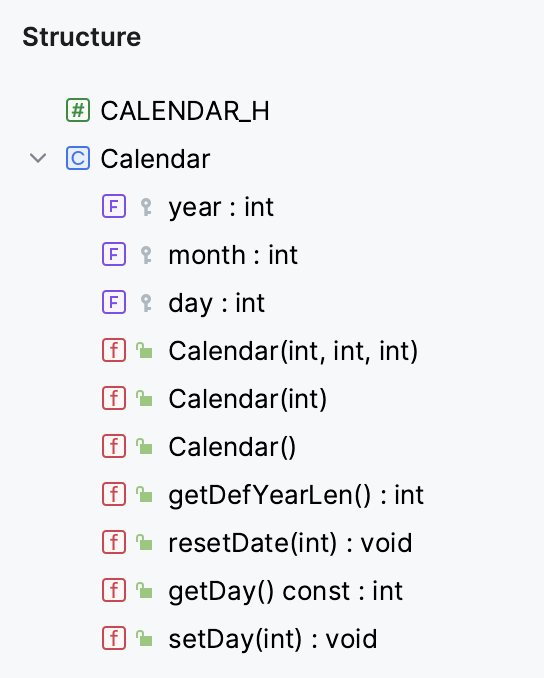The image size is (544, 678).
Task: Select getDefYearLen() : int method
Action: 296,495
